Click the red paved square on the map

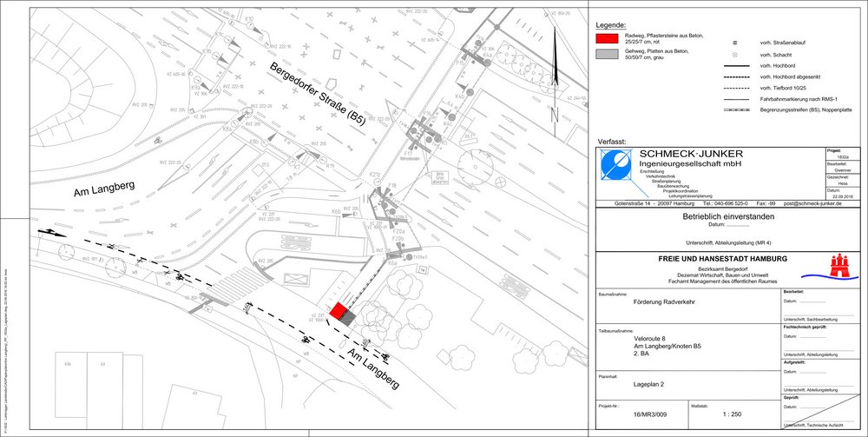tap(339, 311)
